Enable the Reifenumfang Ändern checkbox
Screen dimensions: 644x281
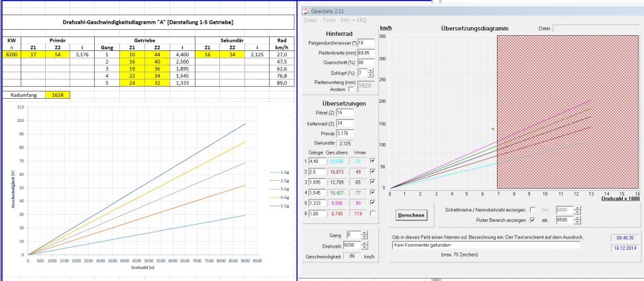(351, 89)
